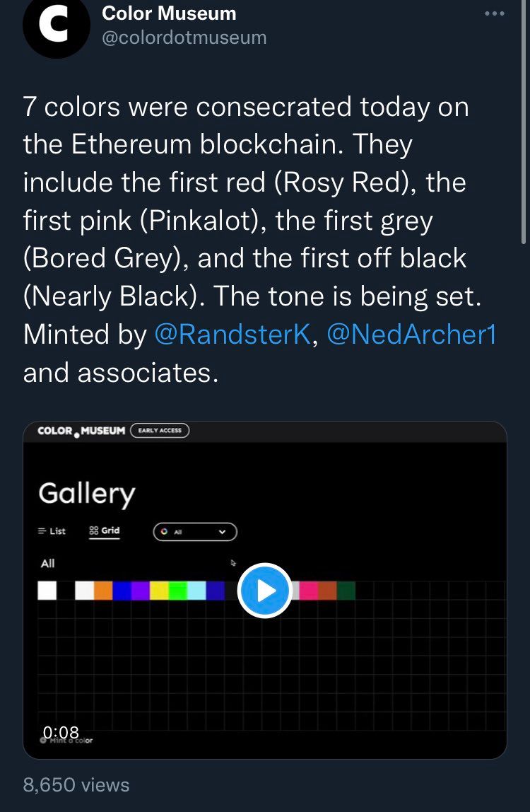
Task: Open the tweet's three-dot more menu
Action: pos(495,13)
